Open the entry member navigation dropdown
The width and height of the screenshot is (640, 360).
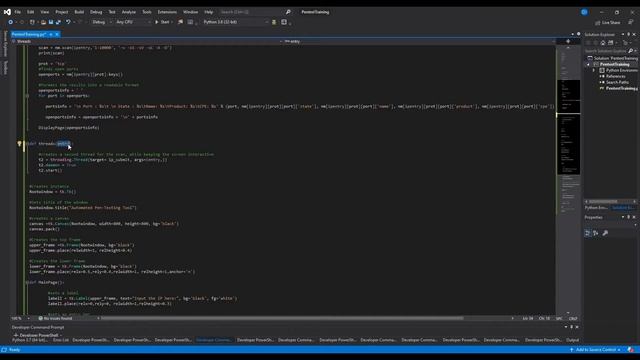point(420,41)
